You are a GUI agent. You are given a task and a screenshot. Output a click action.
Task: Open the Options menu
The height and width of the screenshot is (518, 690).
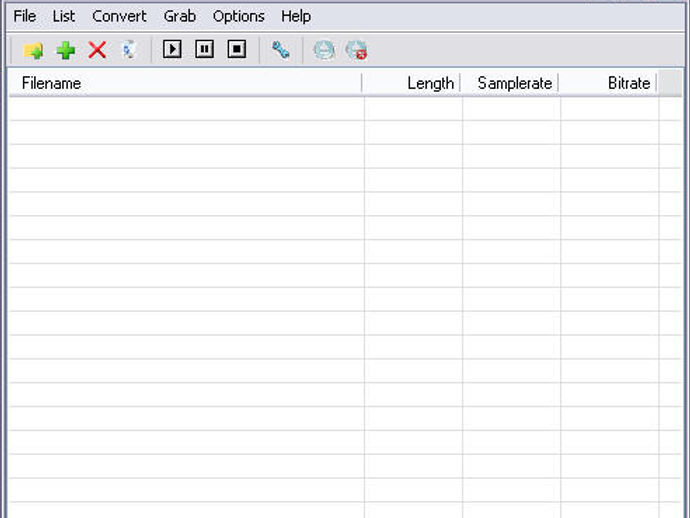pos(239,16)
